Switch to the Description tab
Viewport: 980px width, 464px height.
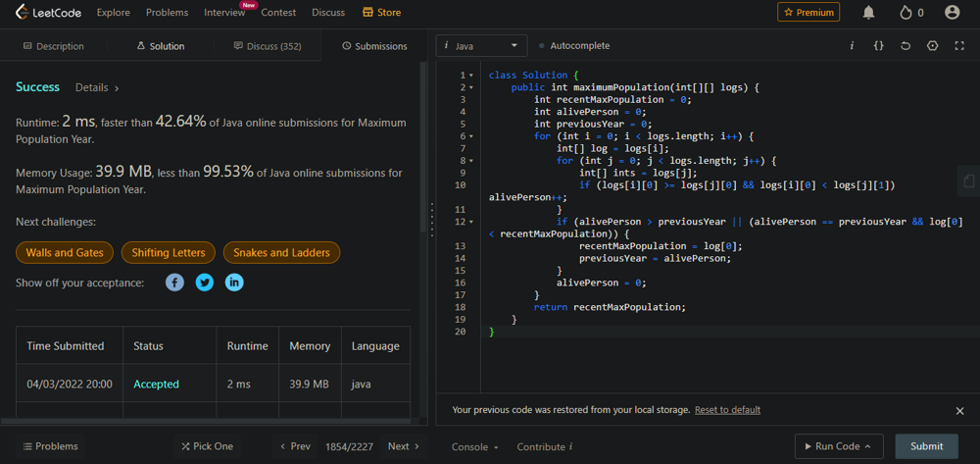pyautogui.click(x=54, y=46)
